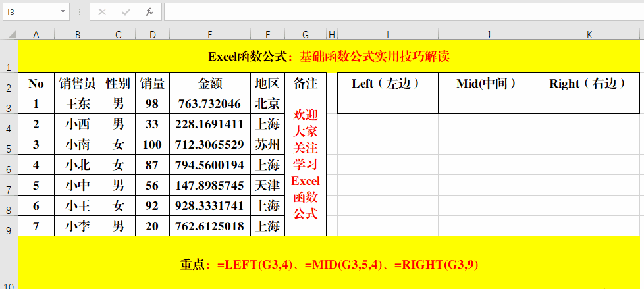Click the '性别' header cell
This screenshot has width=644, height=289.
coord(119,84)
